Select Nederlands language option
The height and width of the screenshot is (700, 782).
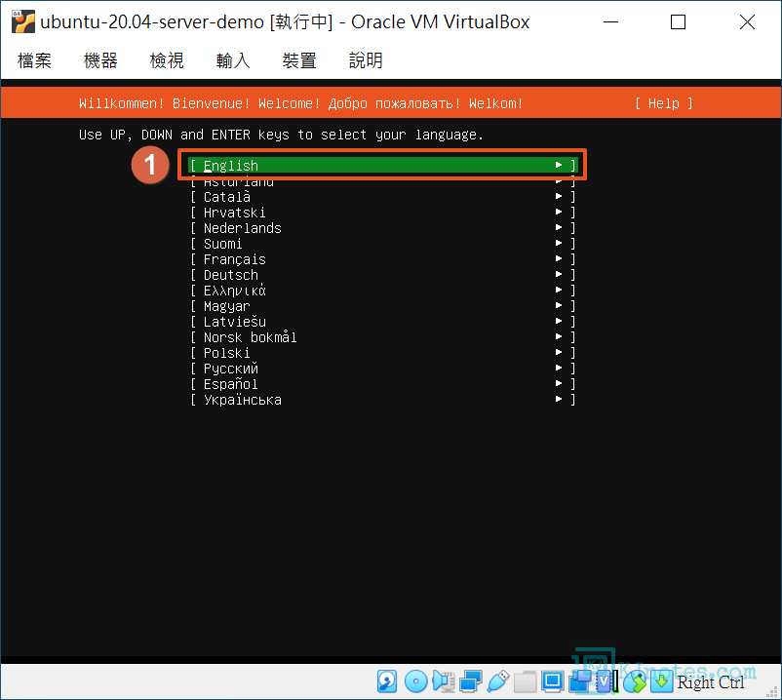382,228
